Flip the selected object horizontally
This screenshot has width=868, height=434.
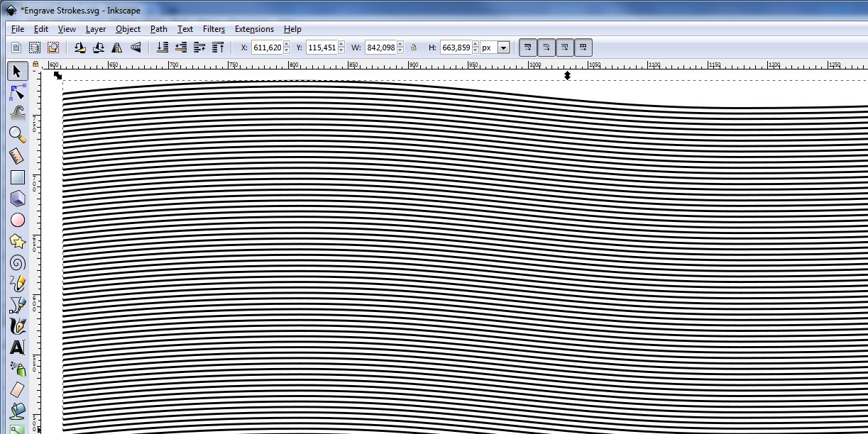pos(116,48)
